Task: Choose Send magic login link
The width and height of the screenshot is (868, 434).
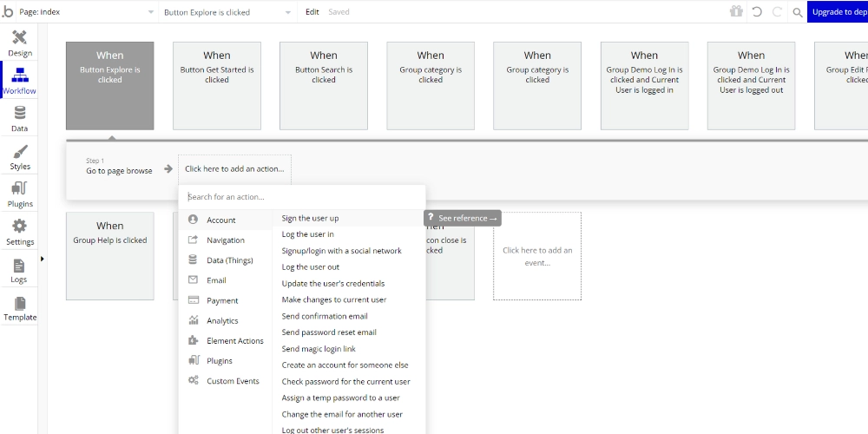Action: click(349, 349)
